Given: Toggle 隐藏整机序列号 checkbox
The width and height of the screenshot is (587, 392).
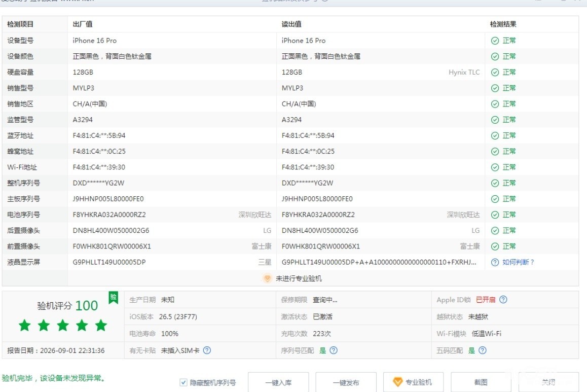Looking at the screenshot, I should 183,382.
